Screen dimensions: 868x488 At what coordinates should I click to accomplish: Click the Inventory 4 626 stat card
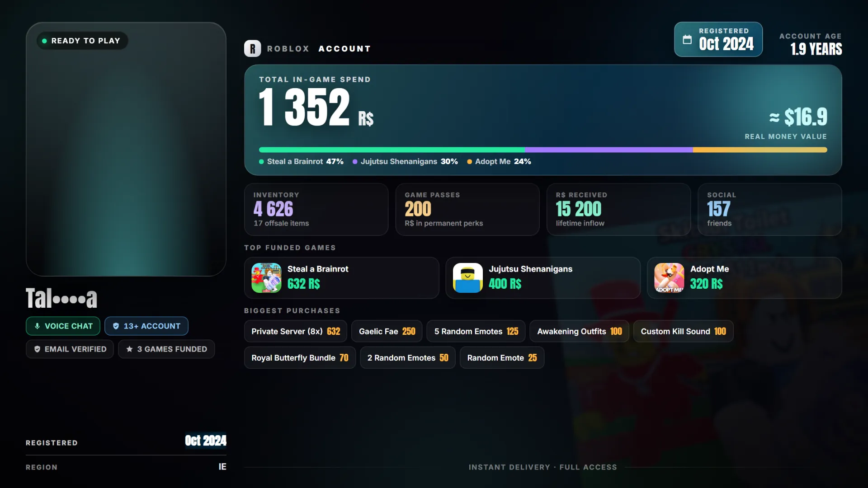click(316, 210)
